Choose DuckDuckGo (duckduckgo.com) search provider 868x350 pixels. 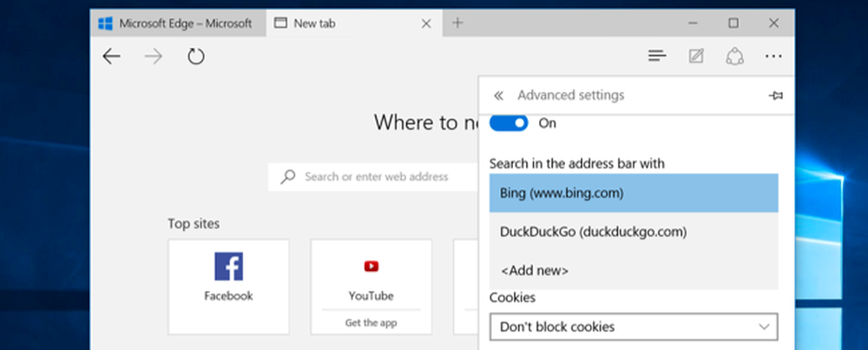tap(634, 232)
